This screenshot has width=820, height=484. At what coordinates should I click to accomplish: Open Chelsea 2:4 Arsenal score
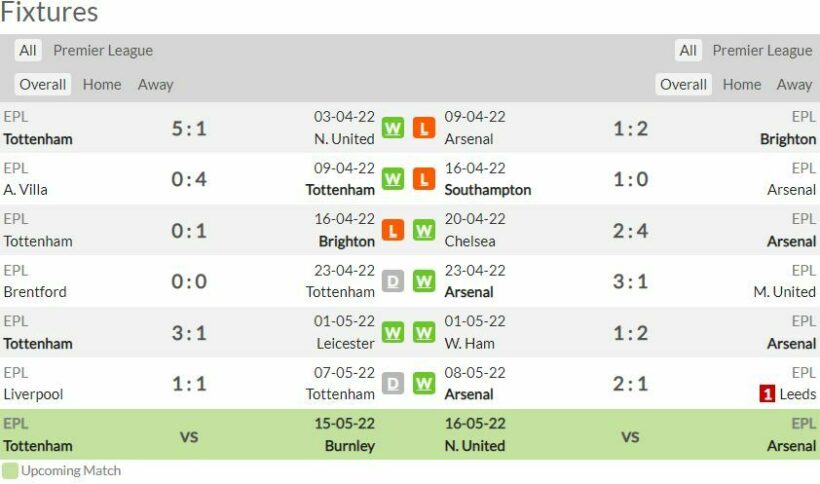coord(630,230)
